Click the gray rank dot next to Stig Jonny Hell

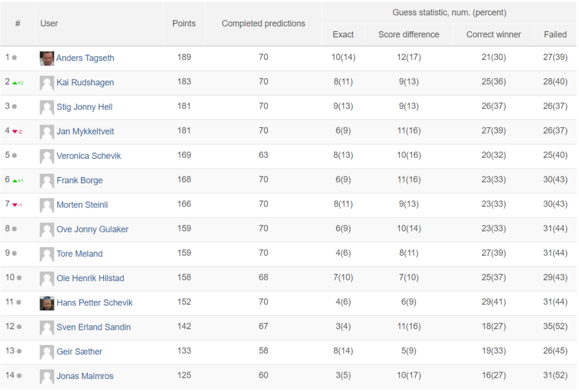tap(14, 106)
